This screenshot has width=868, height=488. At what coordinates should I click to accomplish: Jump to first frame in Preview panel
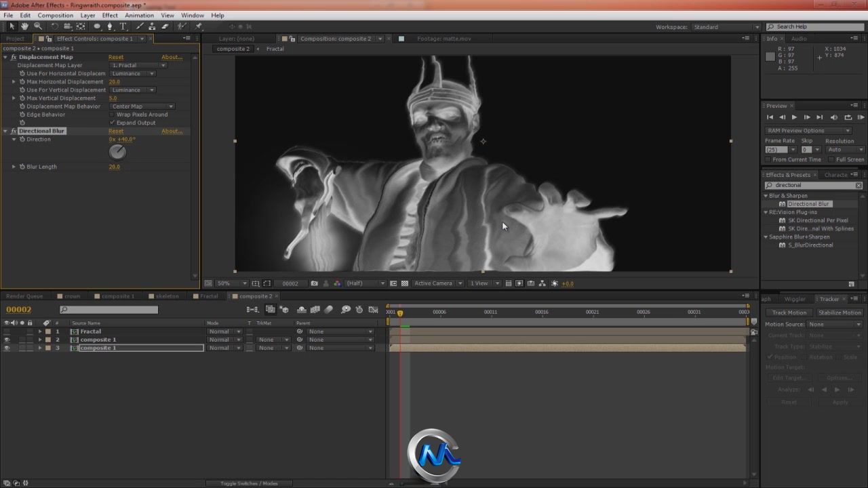pyautogui.click(x=770, y=117)
